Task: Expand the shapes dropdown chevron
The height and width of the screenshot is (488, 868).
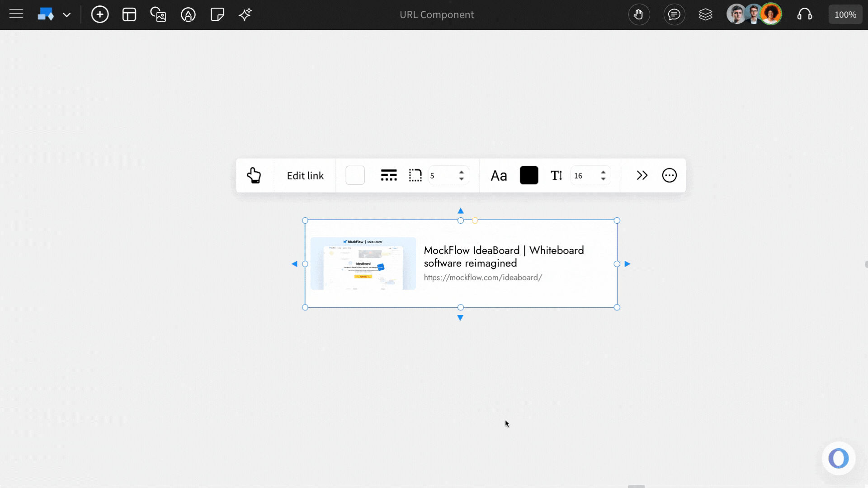Action: pos(67,15)
